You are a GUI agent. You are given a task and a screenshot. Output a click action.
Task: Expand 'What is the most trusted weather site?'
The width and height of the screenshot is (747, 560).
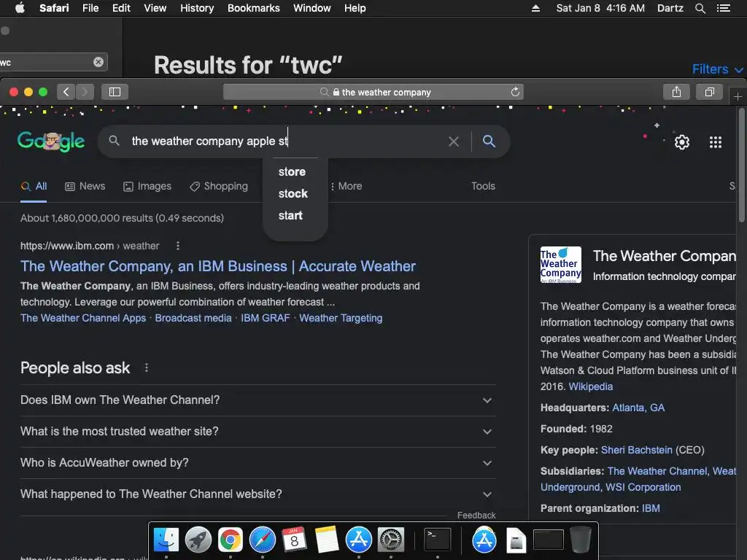(x=258, y=432)
